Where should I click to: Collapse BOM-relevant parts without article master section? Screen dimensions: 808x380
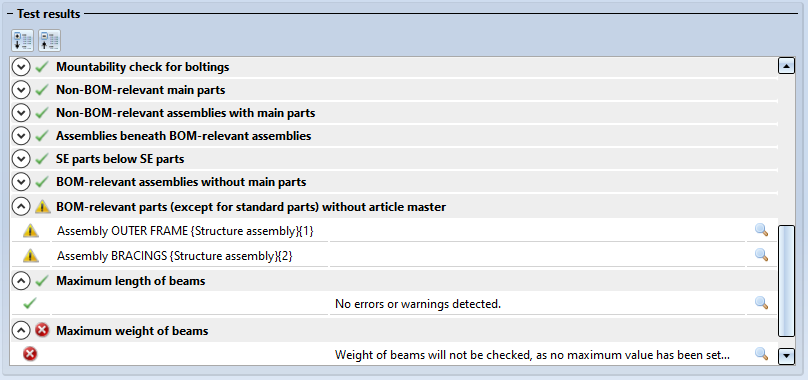(x=21, y=207)
